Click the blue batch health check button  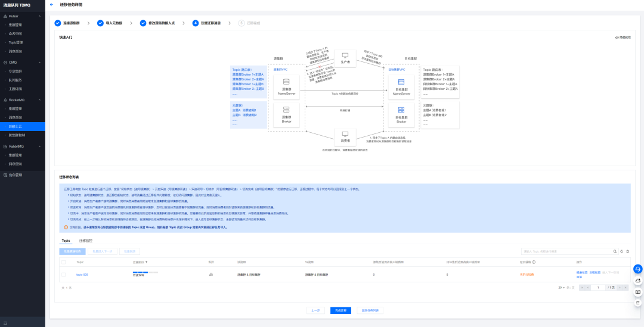click(72, 251)
